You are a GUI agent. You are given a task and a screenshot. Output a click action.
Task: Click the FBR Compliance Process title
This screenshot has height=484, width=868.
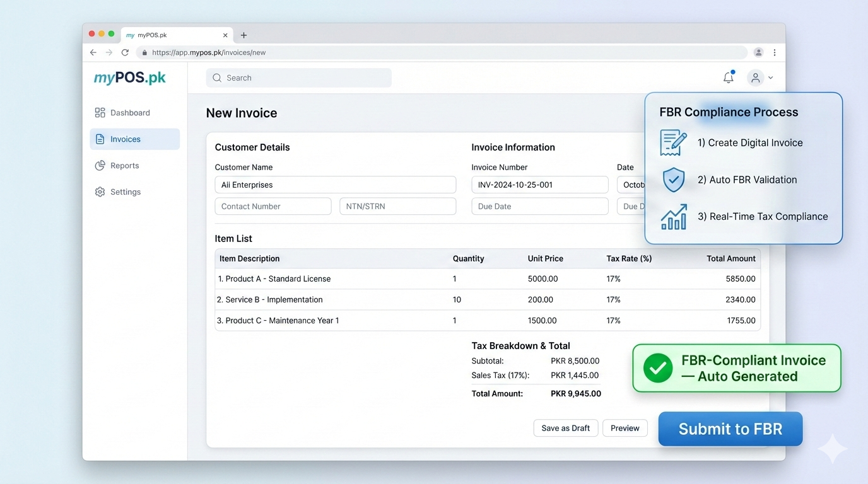point(729,112)
